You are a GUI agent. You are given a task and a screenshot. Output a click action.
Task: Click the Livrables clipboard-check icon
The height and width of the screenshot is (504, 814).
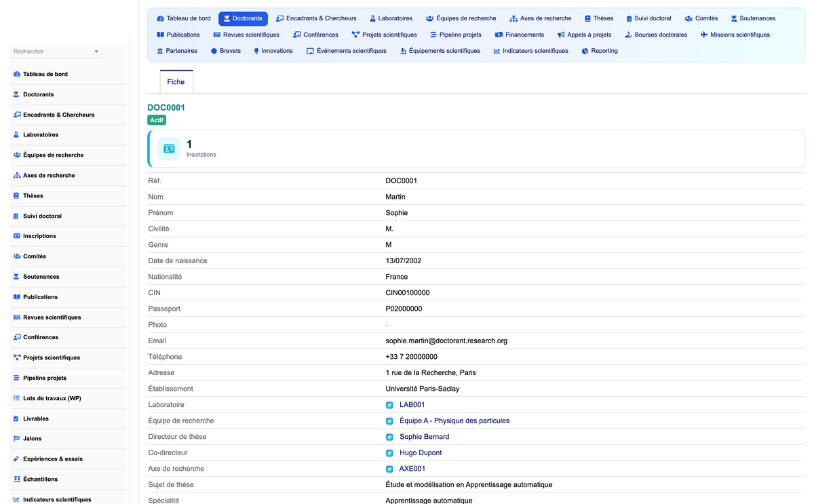pyautogui.click(x=17, y=419)
